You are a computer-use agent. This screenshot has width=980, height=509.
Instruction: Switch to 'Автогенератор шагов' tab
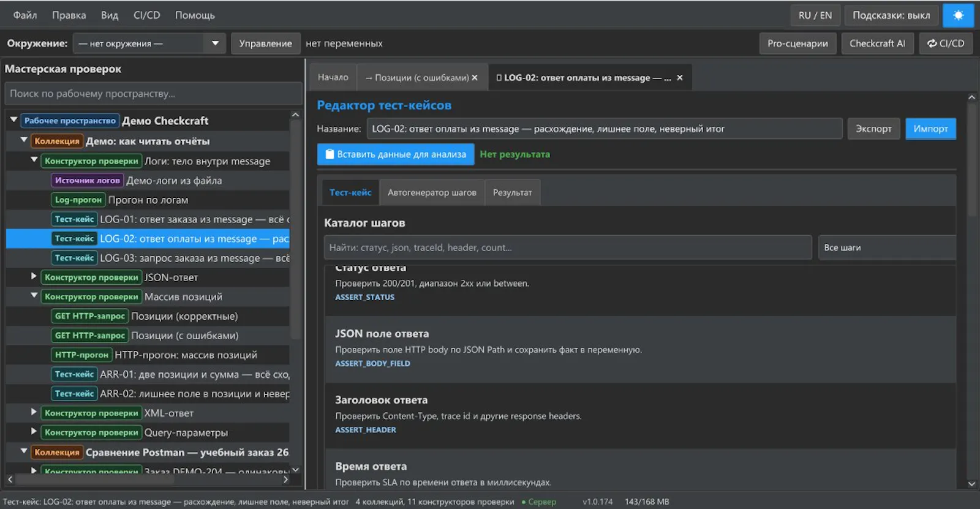432,192
